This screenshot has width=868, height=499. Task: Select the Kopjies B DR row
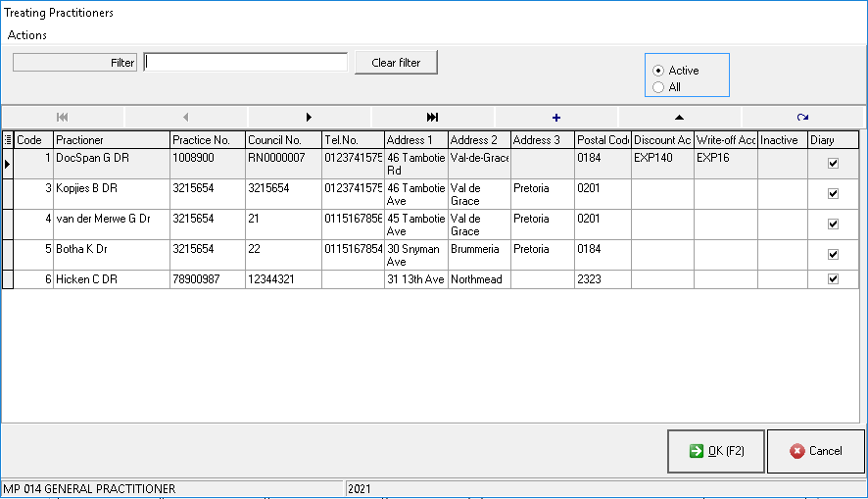click(x=110, y=187)
